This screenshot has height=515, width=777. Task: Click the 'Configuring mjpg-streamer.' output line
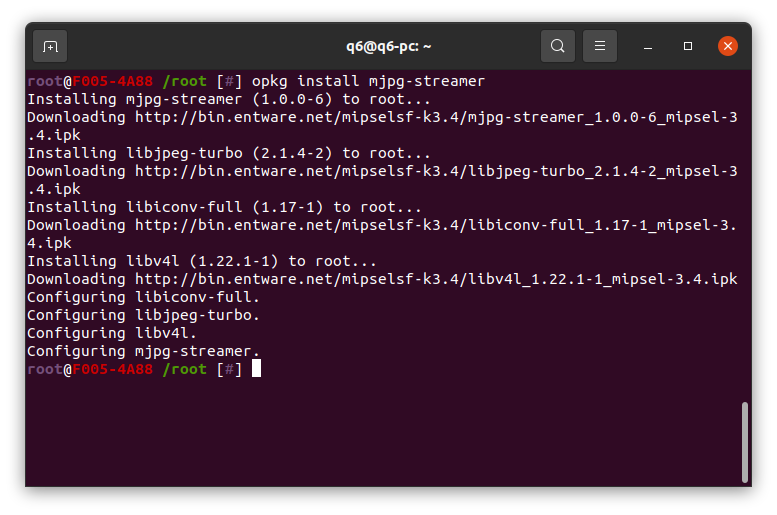143,351
